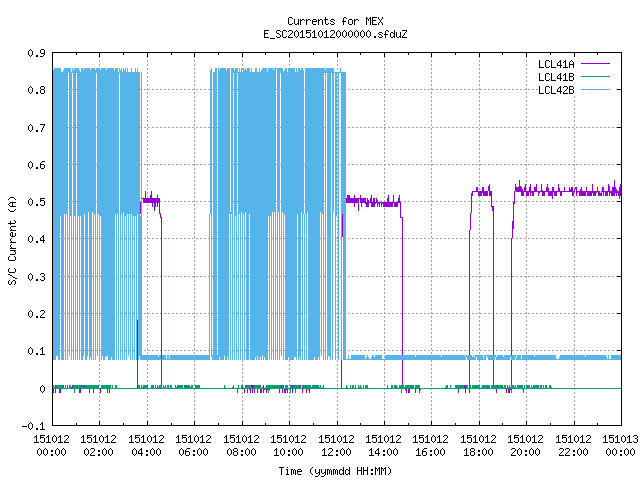Click the 0.5 y-axis tick label
640x480 pixels.
pyautogui.click(x=36, y=202)
